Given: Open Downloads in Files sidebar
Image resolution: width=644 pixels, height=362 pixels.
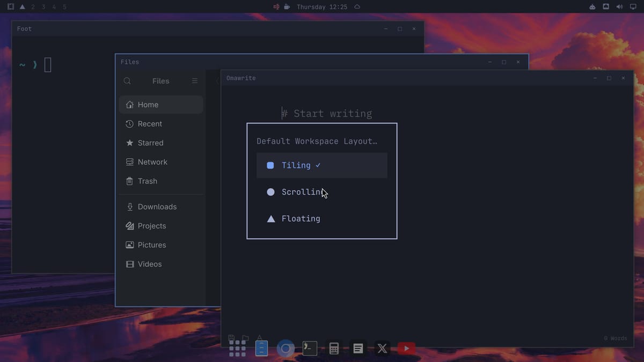Looking at the screenshot, I should [161, 207].
